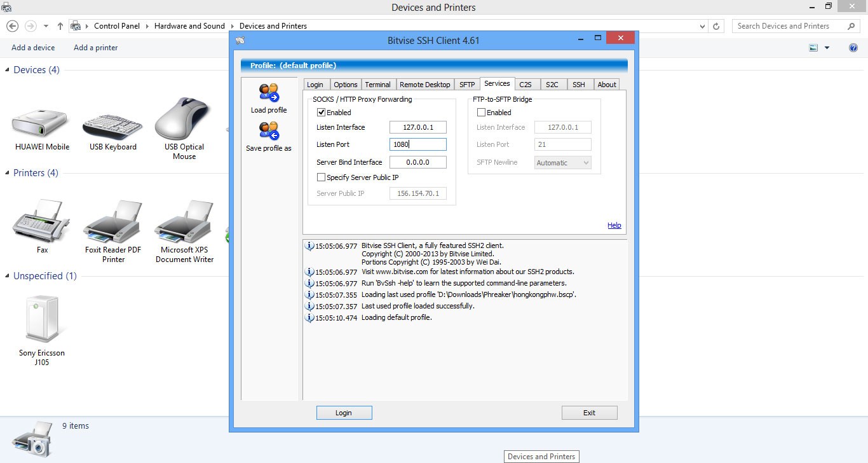Click the Control Panel breadcrumb
868x463 pixels.
click(x=116, y=26)
